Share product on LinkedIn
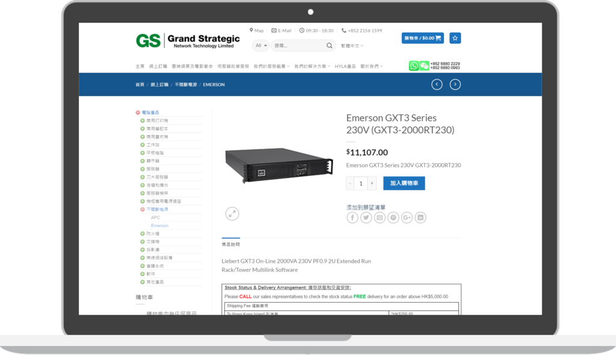616x364 pixels. tap(420, 218)
